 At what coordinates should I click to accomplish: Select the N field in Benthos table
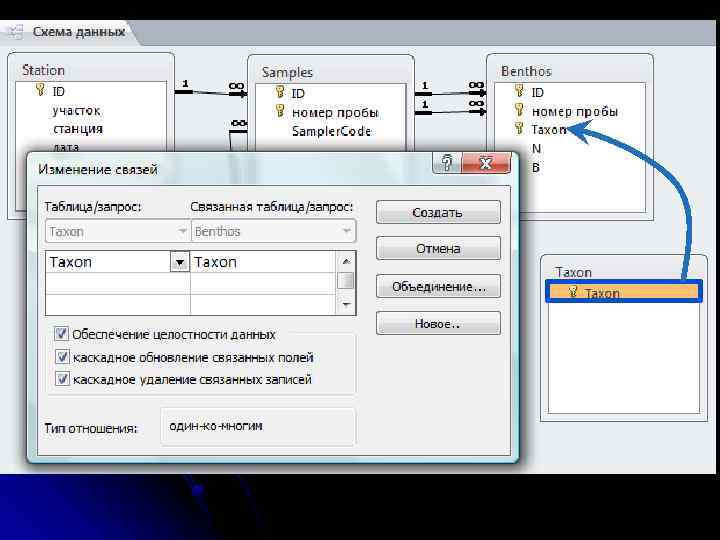coord(536,149)
